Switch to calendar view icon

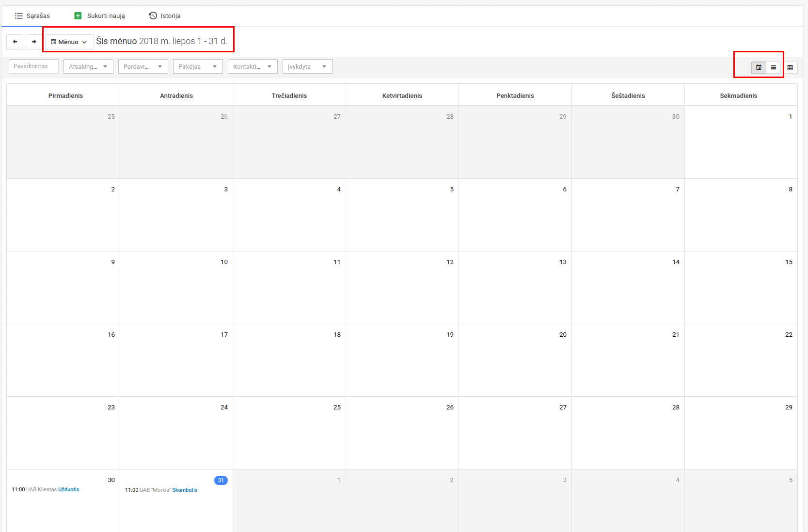point(759,67)
